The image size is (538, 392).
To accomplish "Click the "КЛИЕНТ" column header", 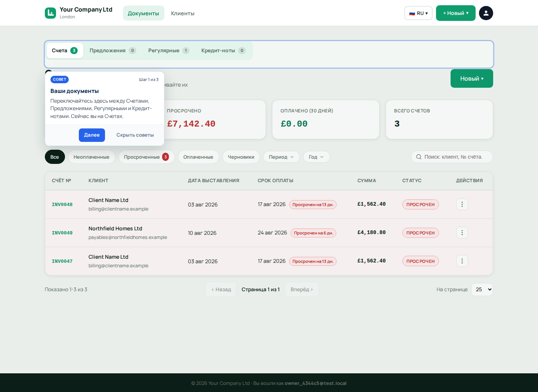I will click(99, 181).
